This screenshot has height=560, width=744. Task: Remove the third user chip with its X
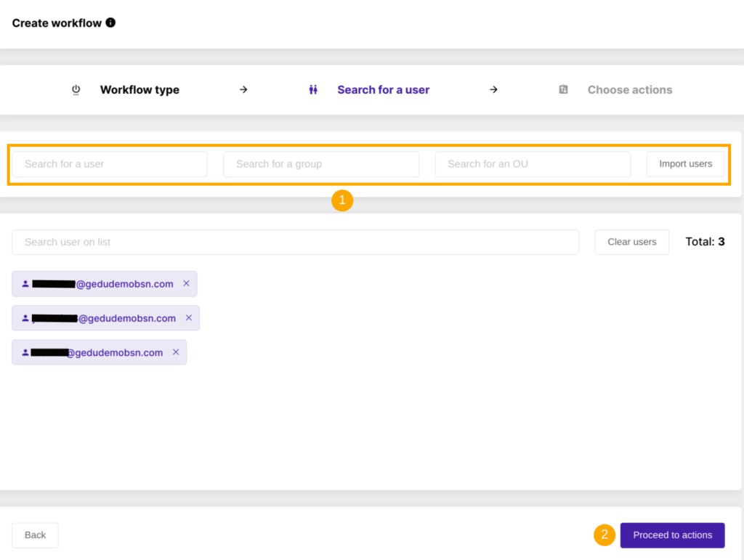(x=176, y=352)
